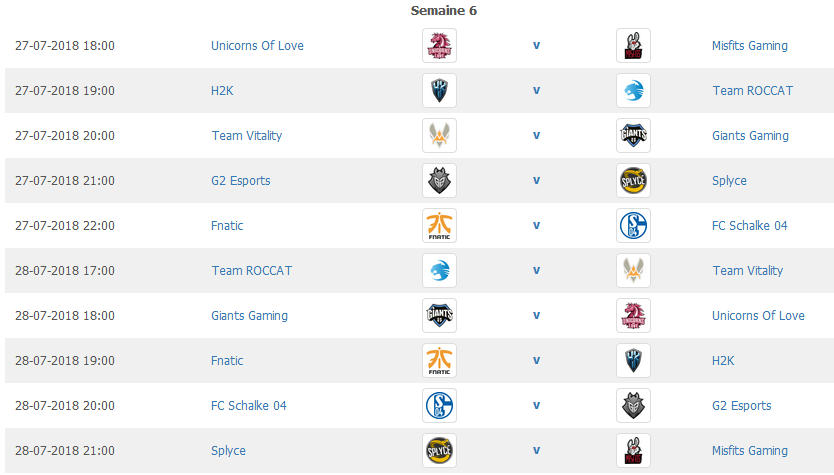The height and width of the screenshot is (475, 834).
Task: Click the H2K logo in 28-07 19:00 match
Action: (633, 361)
